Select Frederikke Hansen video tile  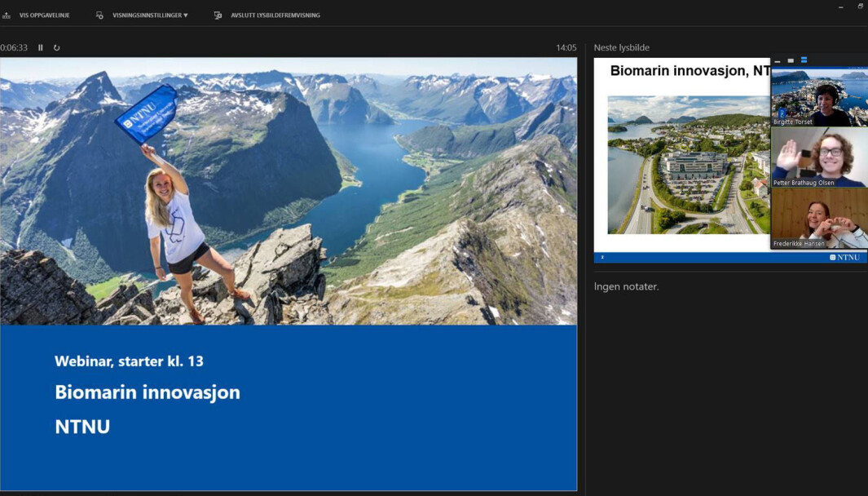pos(820,218)
